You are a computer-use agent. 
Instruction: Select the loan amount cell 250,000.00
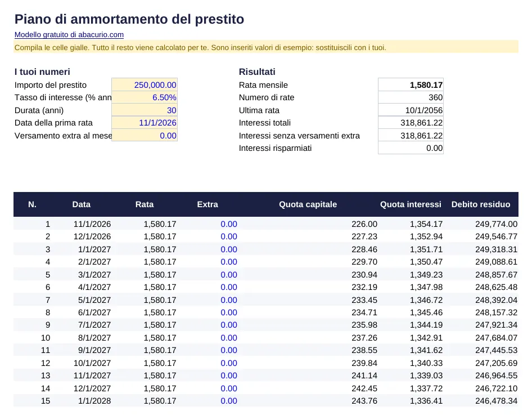[145, 85]
